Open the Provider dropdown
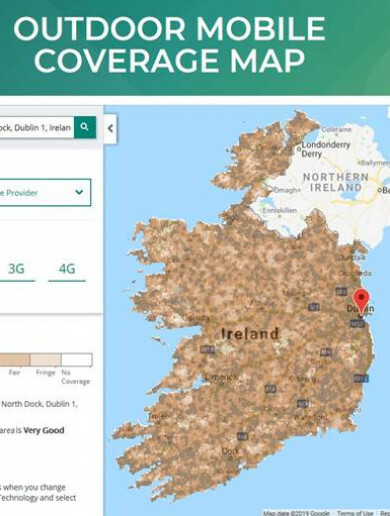 point(45,192)
